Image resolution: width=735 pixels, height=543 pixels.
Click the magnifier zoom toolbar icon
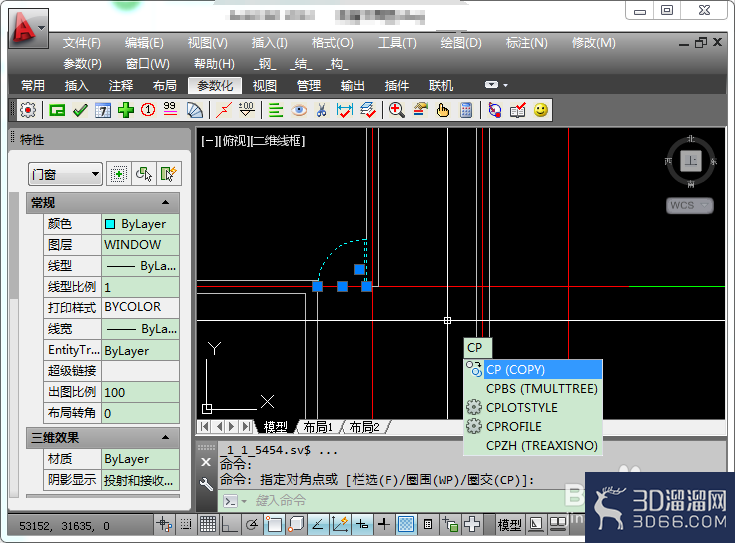pos(397,111)
